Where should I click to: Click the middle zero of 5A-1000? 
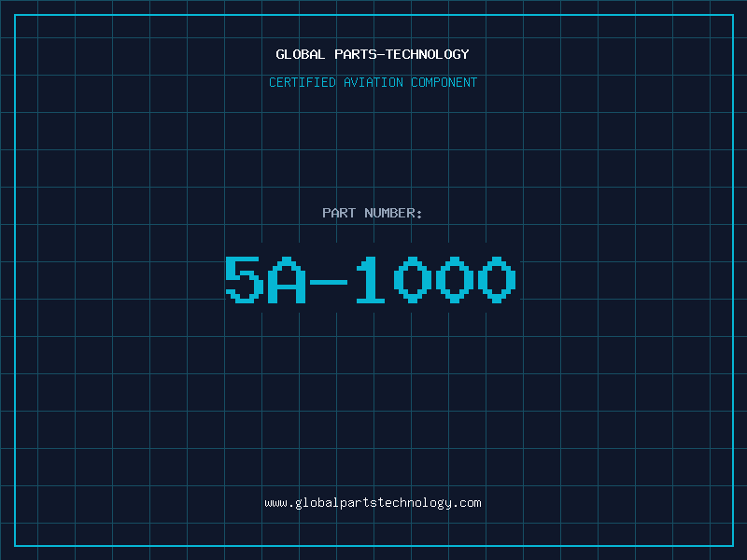click(x=455, y=279)
